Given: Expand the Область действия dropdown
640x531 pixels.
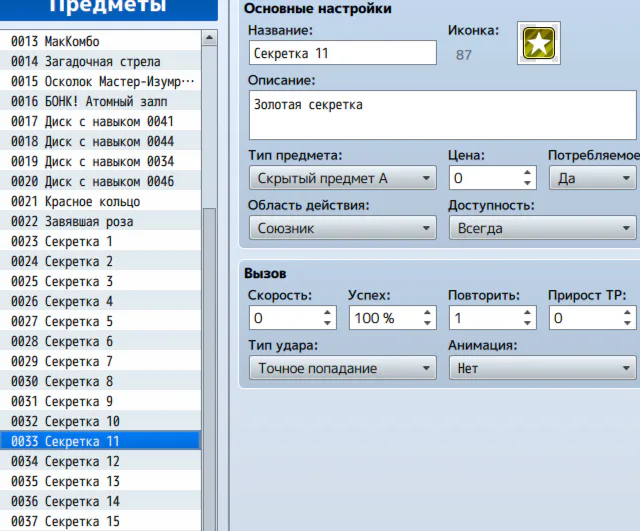Looking at the screenshot, I should coord(342,228).
